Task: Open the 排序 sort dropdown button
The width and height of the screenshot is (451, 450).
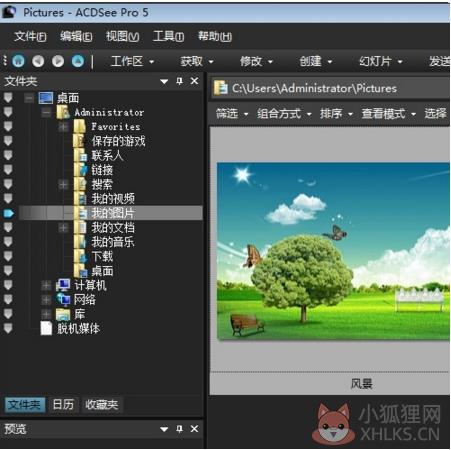Action: click(x=336, y=114)
